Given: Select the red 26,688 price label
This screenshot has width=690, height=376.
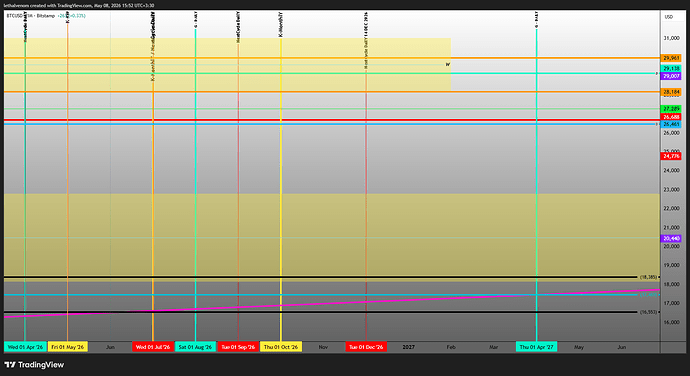Looking at the screenshot, I should pos(671,117).
